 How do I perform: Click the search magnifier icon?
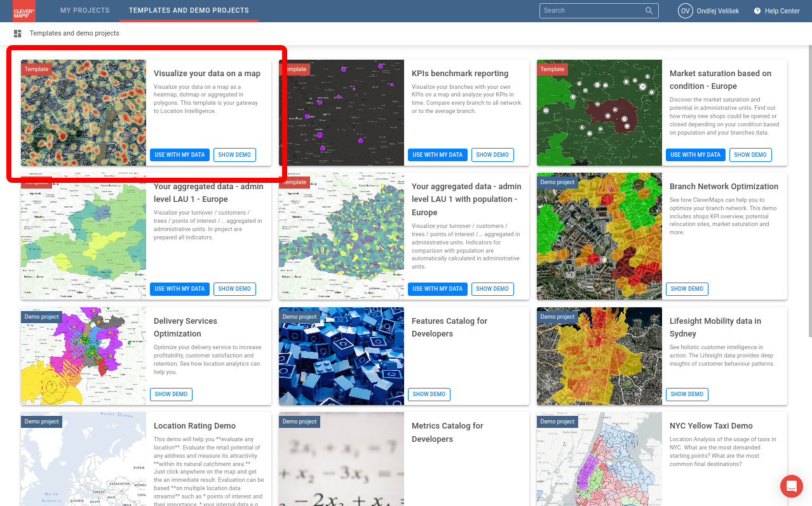tap(649, 11)
